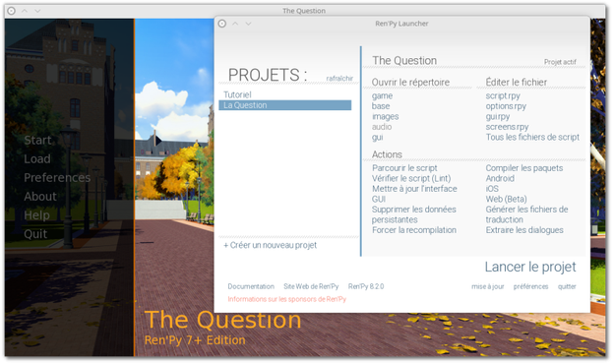Open the gui directory

[377, 137]
